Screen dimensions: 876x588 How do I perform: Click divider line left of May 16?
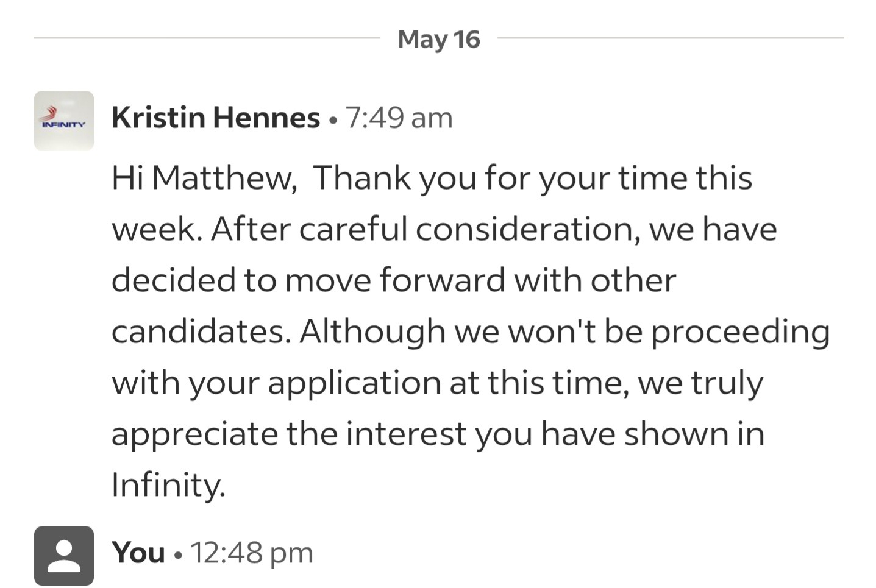207,38
